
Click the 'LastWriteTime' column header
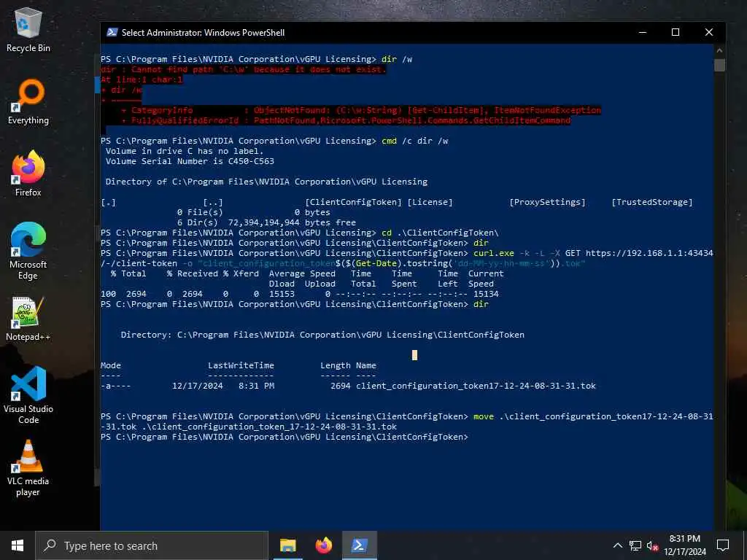click(241, 365)
